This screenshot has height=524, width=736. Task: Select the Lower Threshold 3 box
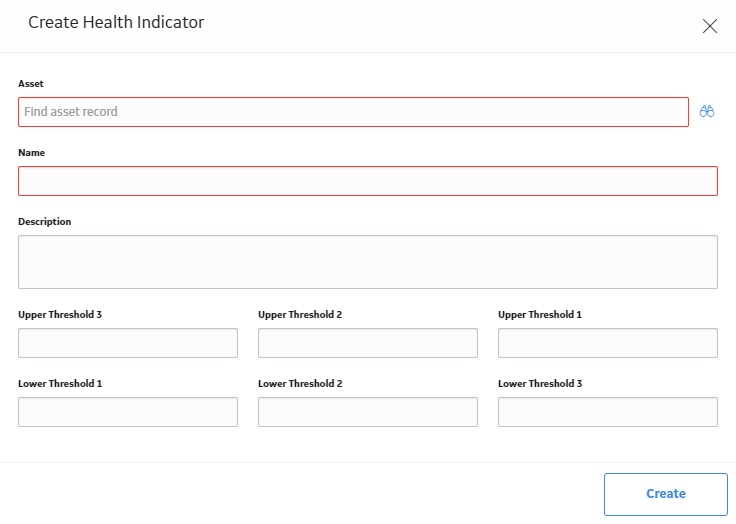click(608, 412)
